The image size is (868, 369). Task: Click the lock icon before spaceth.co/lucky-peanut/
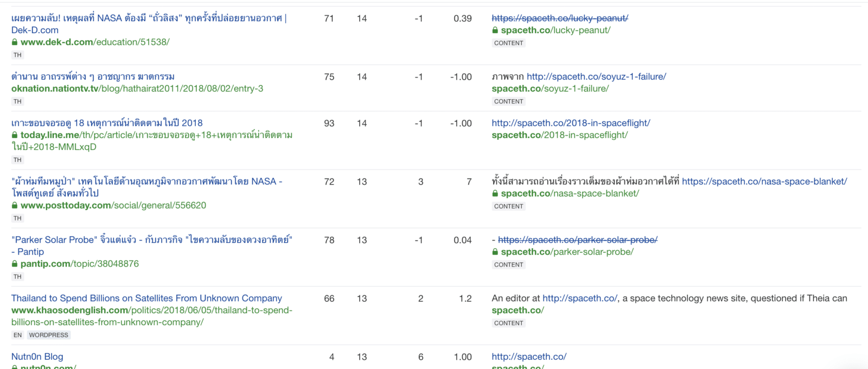coord(495,30)
